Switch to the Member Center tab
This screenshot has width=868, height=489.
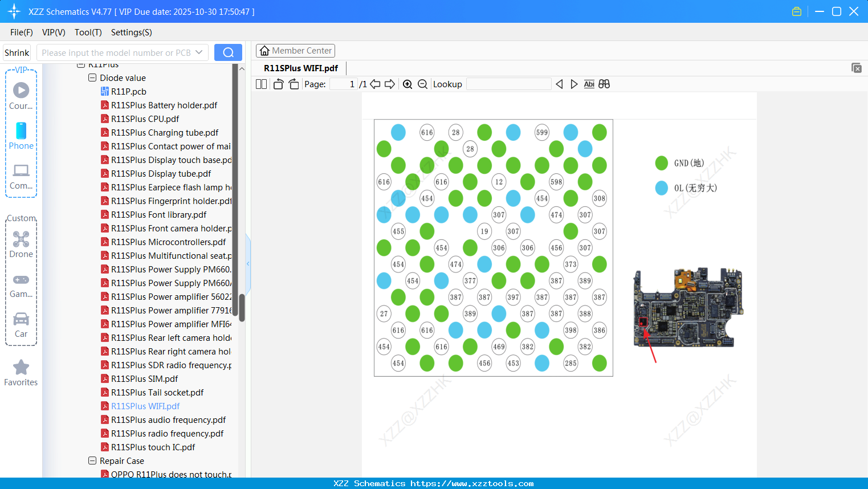(x=295, y=51)
